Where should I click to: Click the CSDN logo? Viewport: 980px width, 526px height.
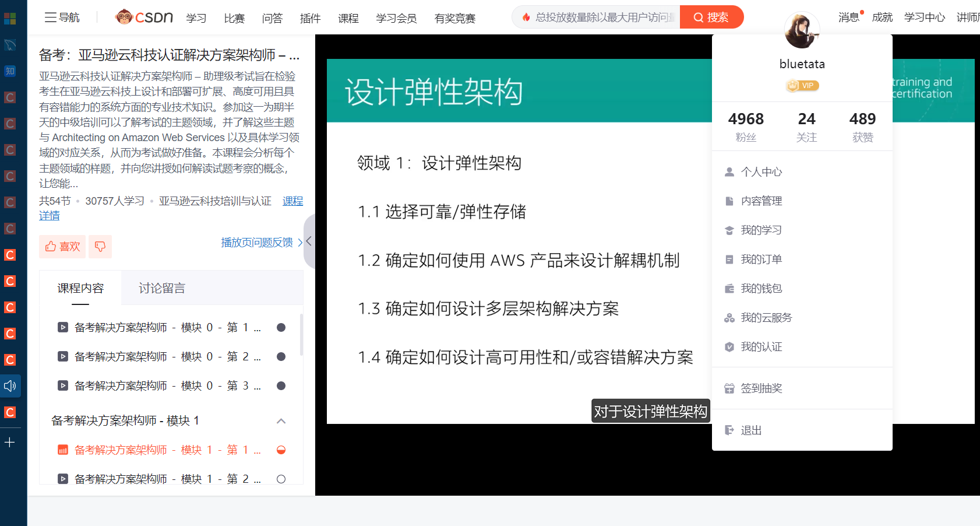[x=144, y=17]
